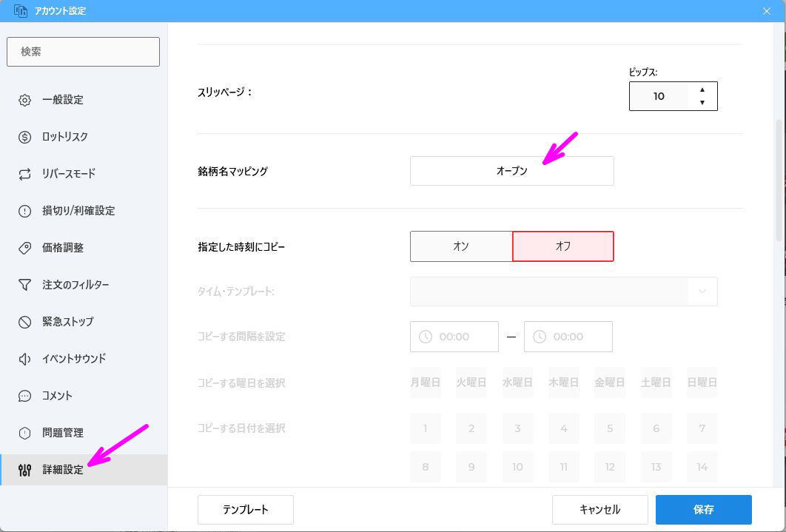
Task: Keep オフ selected for timed copying
Action: (x=562, y=246)
